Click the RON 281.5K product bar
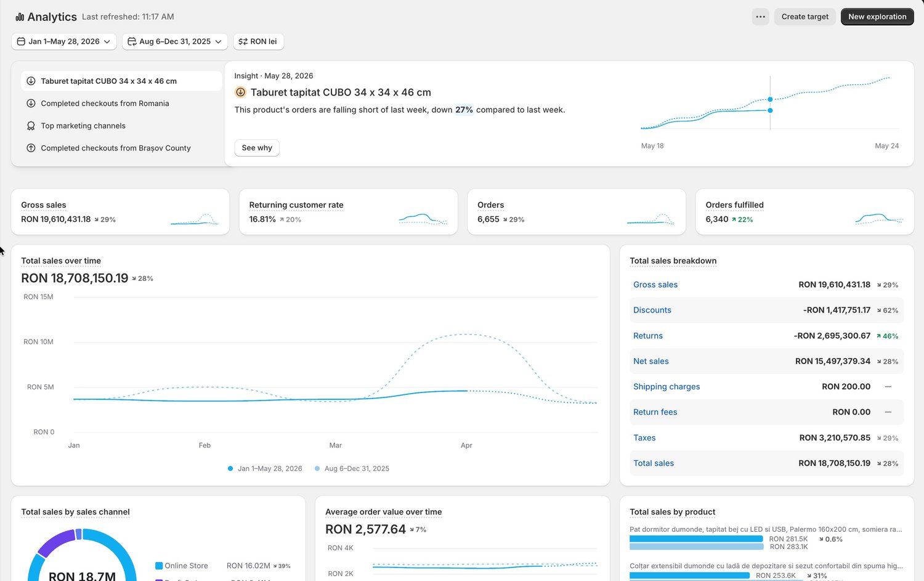The height and width of the screenshot is (581, 924). click(696, 539)
